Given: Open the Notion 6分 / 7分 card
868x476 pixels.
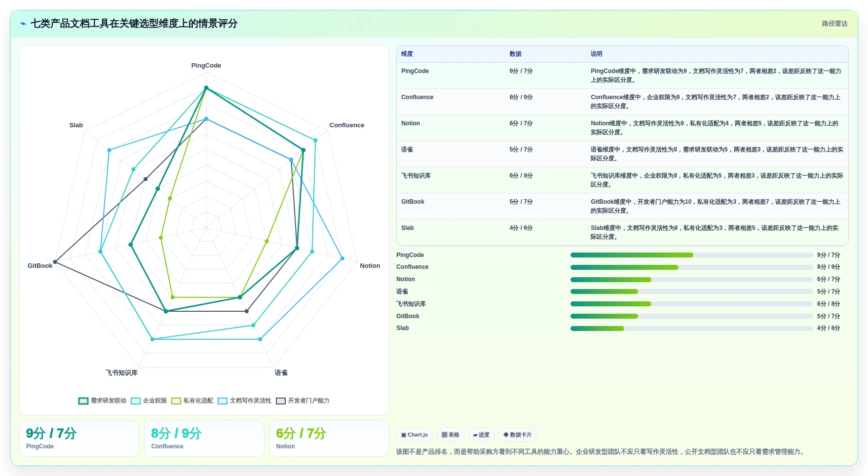Looking at the screenshot, I should (329, 439).
